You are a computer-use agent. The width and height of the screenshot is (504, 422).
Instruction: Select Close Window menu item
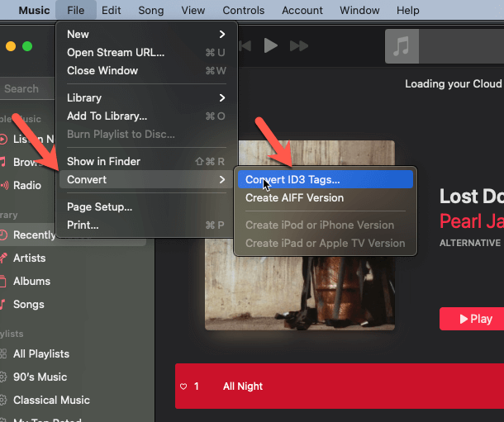click(x=146, y=71)
